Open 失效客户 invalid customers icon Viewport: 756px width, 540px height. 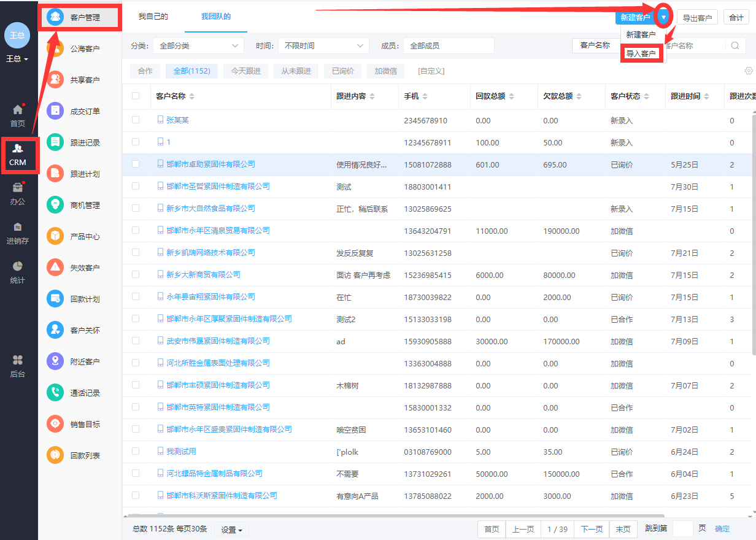pos(55,268)
